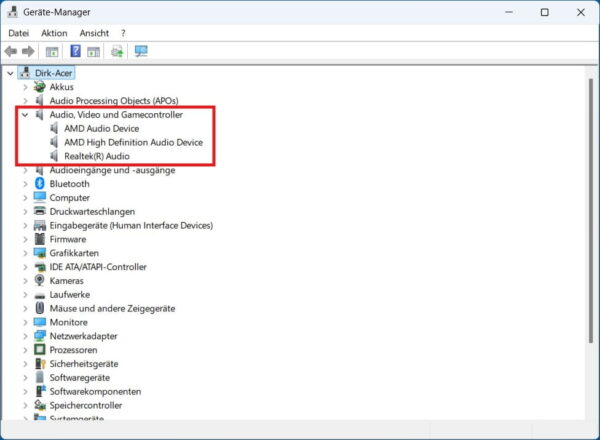
Task: Click the Kameras webcam icon
Action: coord(39,280)
